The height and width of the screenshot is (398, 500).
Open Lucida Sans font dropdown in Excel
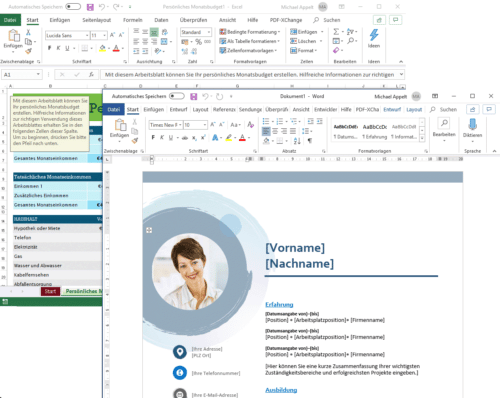click(x=87, y=35)
